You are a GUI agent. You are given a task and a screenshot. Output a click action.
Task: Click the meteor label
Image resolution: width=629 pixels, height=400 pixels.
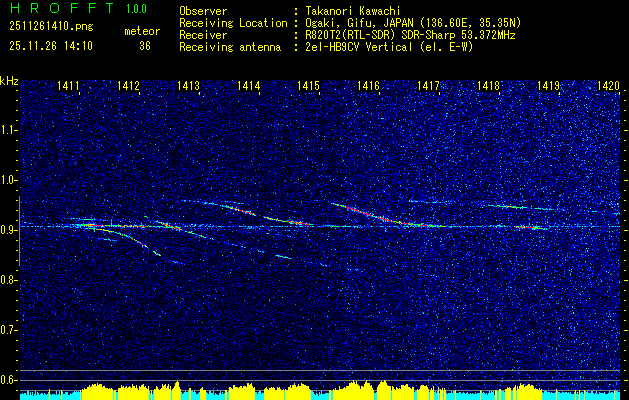(142, 31)
